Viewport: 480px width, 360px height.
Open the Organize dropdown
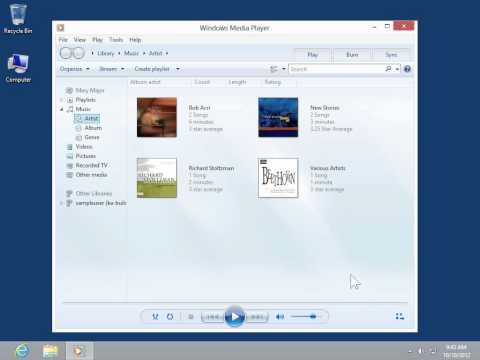click(x=75, y=69)
